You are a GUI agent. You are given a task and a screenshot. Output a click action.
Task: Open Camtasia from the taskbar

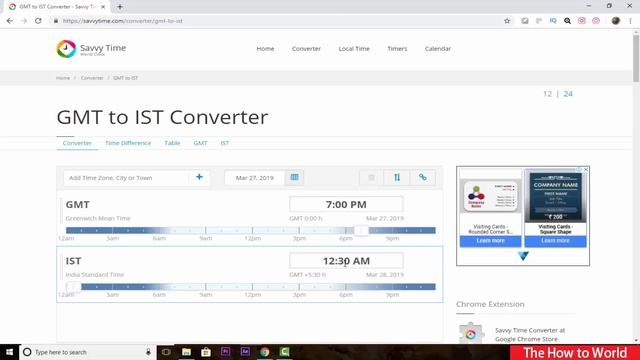(284, 351)
